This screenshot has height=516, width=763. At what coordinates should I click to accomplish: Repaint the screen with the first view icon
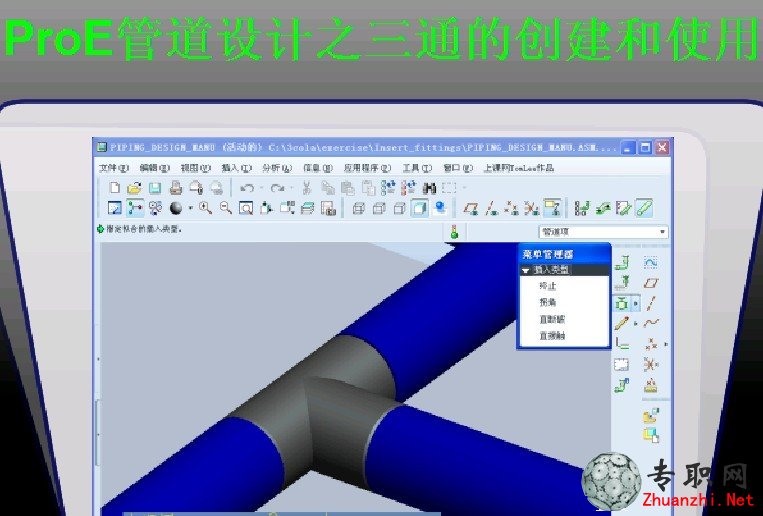point(114,208)
